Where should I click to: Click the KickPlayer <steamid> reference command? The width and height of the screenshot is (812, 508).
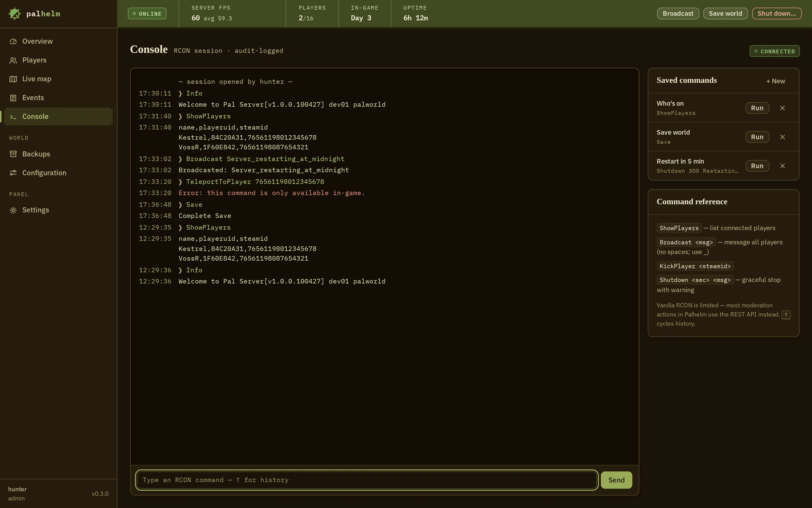[x=695, y=266]
